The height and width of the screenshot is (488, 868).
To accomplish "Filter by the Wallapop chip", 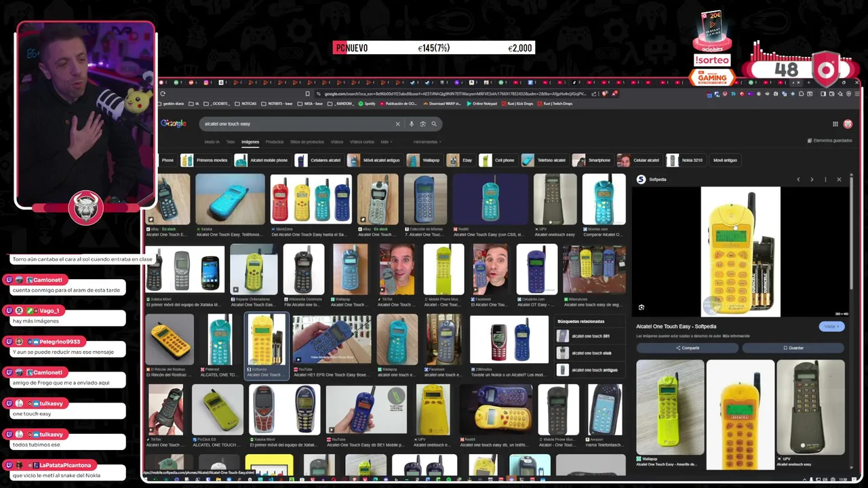I will coord(424,160).
